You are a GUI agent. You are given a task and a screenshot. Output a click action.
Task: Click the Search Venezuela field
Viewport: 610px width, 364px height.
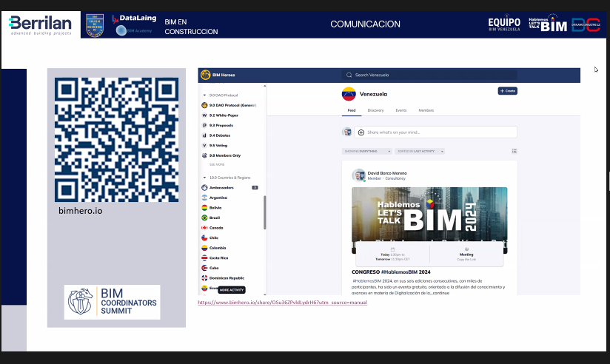[x=429, y=75]
